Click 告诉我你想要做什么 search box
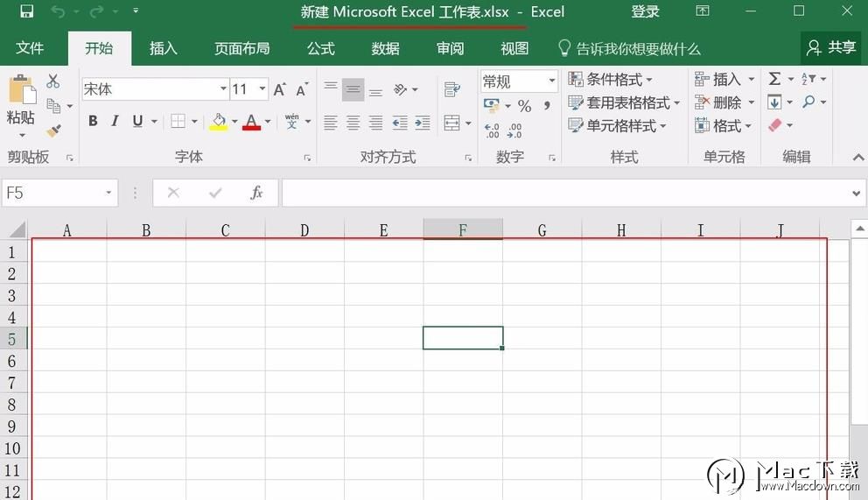This screenshot has width=868, height=500. [629, 49]
